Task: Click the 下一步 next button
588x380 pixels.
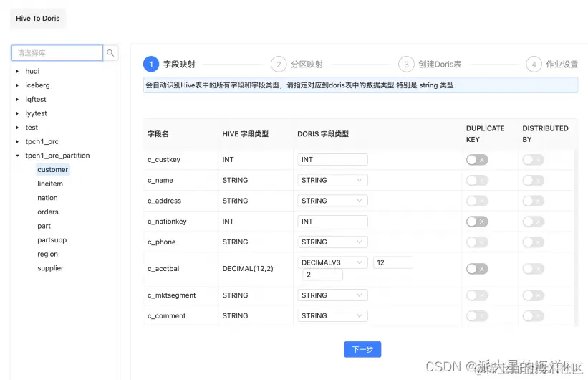Action: coord(362,350)
